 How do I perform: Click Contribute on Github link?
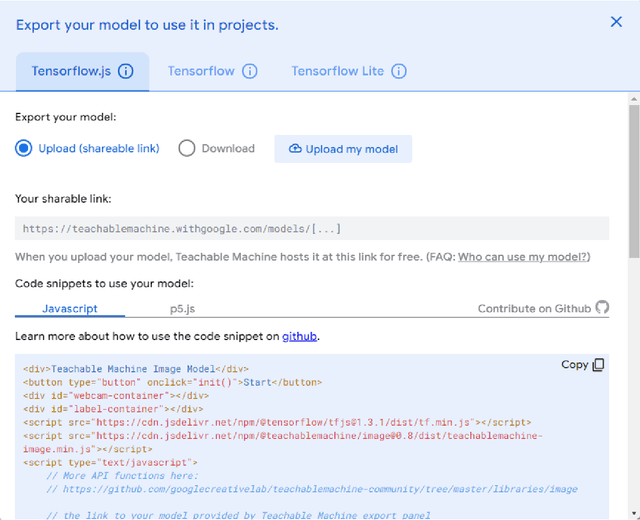[x=534, y=309]
